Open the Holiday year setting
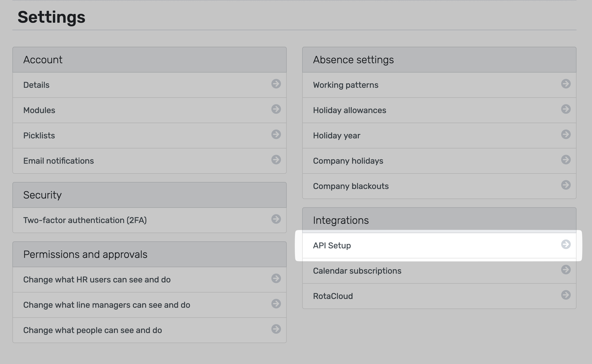Screen dimensions: 592x364 [337, 136]
